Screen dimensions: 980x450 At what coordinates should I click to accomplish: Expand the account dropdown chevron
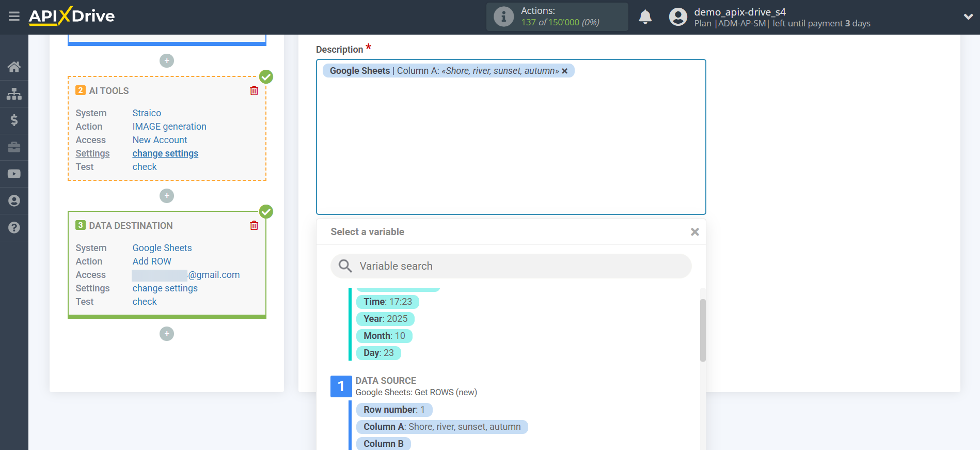(x=968, y=17)
